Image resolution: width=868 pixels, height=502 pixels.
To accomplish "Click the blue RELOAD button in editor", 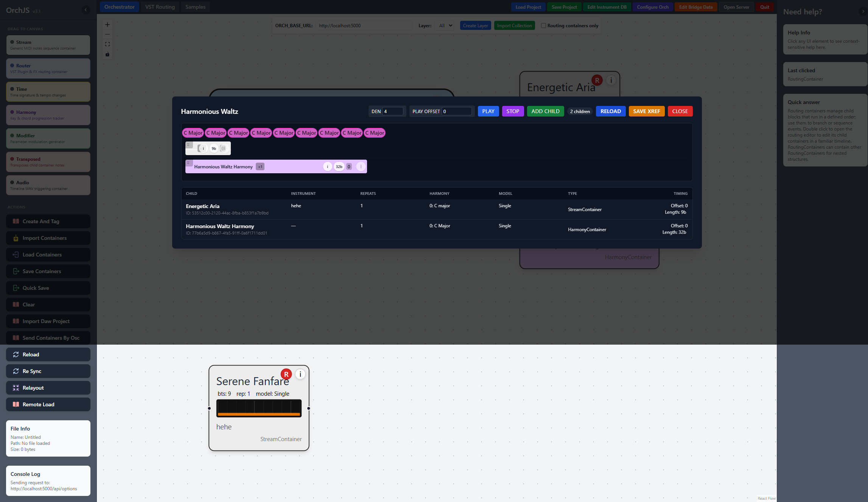I will (611, 111).
